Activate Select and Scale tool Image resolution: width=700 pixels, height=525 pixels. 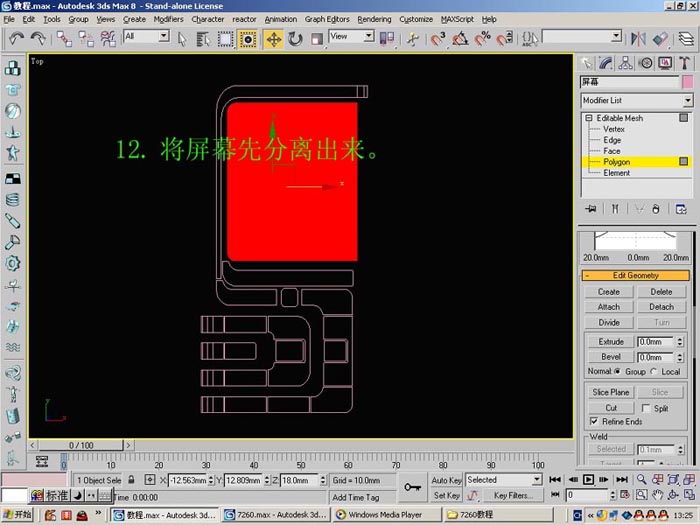click(317, 39)
